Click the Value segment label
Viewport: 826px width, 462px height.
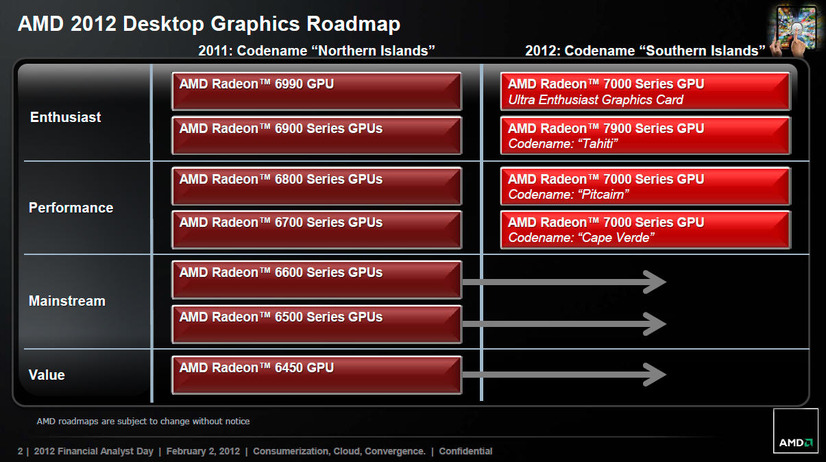click(46, 375)
